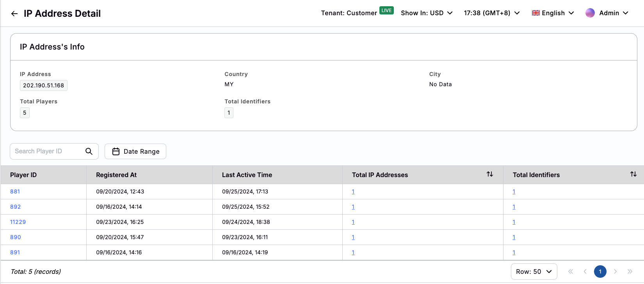Screen dimensions: 644x284
Task: Go to the next page arrow
Action: 615,272
